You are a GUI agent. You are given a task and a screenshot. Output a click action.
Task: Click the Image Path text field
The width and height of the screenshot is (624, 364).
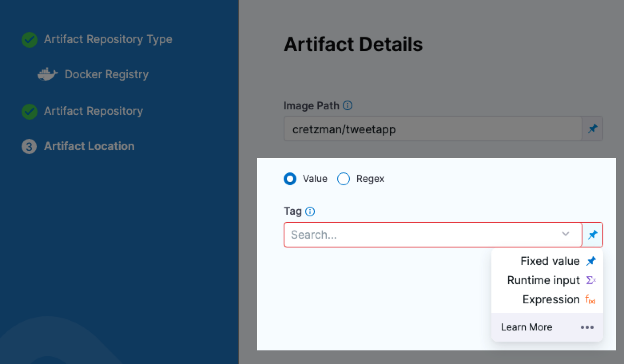pos(431,129)
